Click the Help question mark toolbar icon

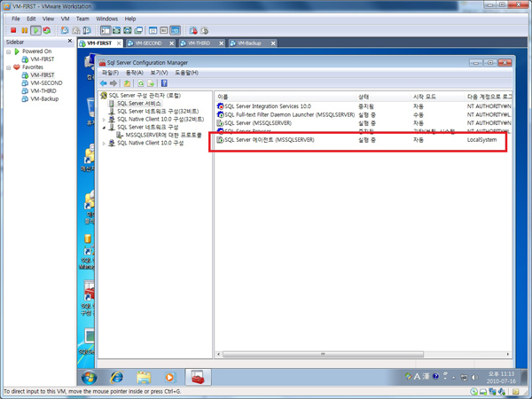tap(164, 83)
